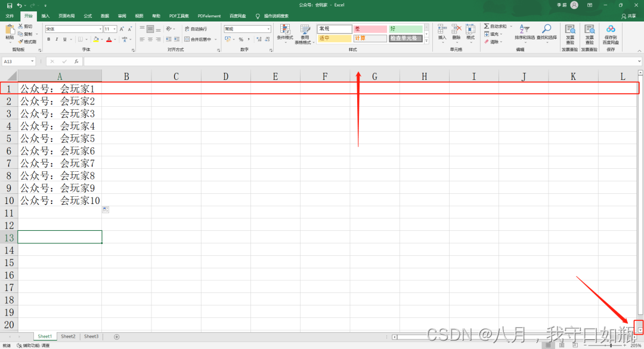Collapse the ribbon with the chevron arrow
644x349 pixels.
(639, 51)
